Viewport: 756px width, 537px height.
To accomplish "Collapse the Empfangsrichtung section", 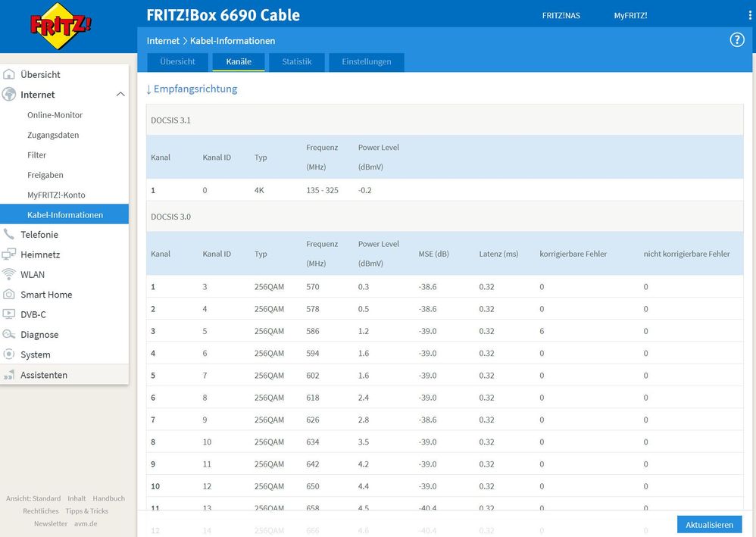I will point(192,89).
